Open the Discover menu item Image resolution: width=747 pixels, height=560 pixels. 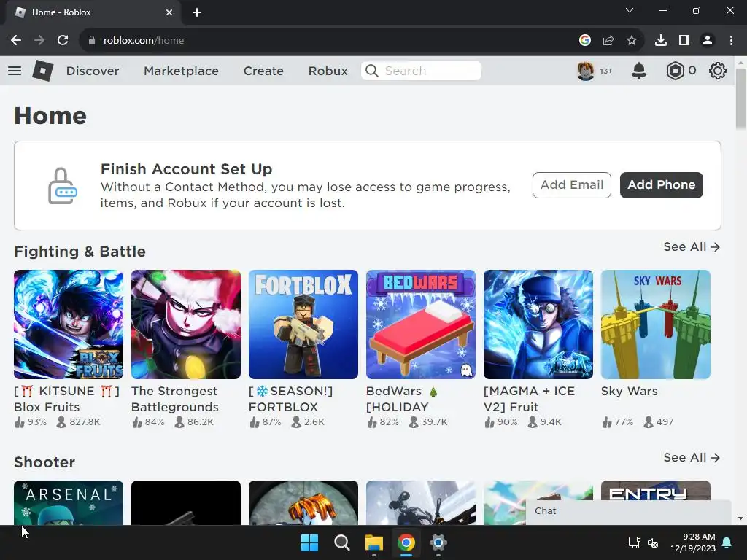pos(93,71)
